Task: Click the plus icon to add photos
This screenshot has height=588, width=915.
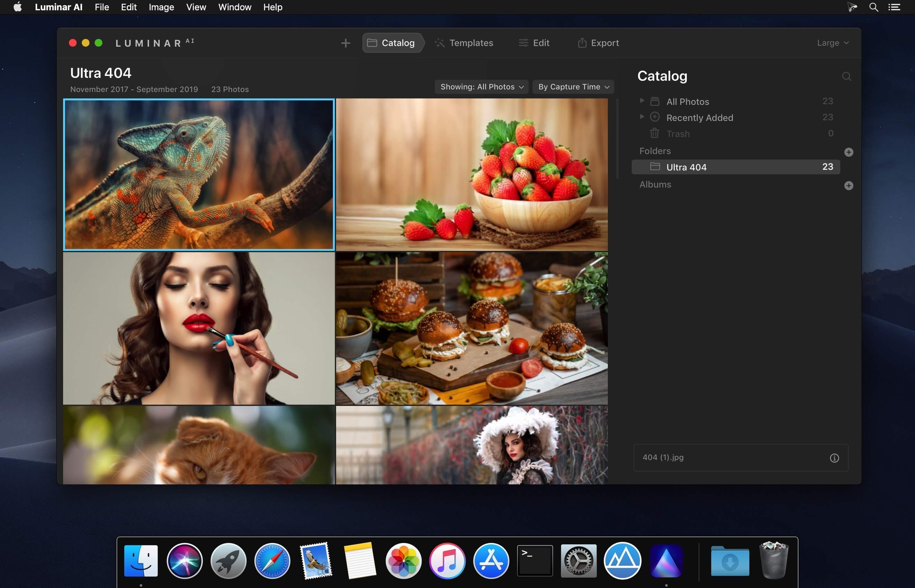Action: 345,43
